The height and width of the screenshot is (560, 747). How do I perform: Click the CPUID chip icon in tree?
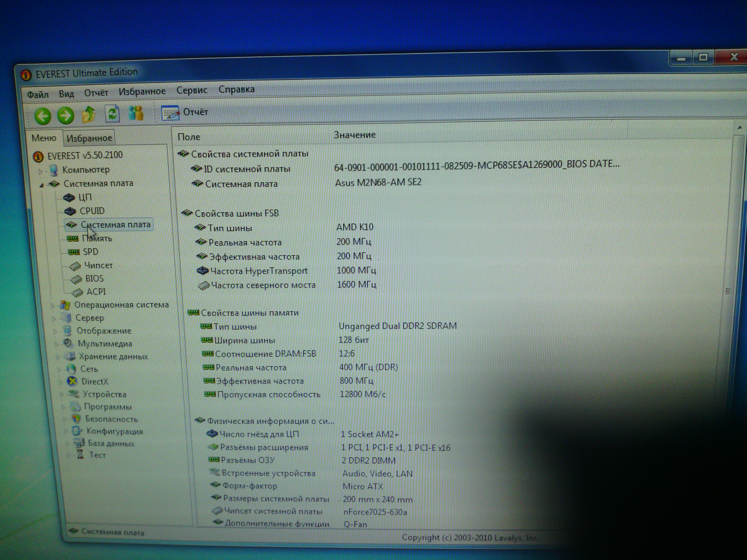tap(70, 211)
